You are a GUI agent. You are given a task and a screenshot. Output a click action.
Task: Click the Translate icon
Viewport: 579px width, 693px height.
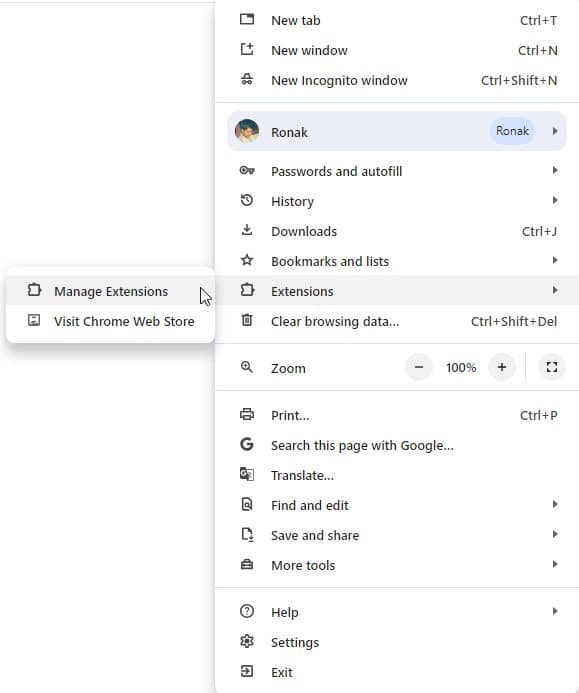(x=247, y=474)
